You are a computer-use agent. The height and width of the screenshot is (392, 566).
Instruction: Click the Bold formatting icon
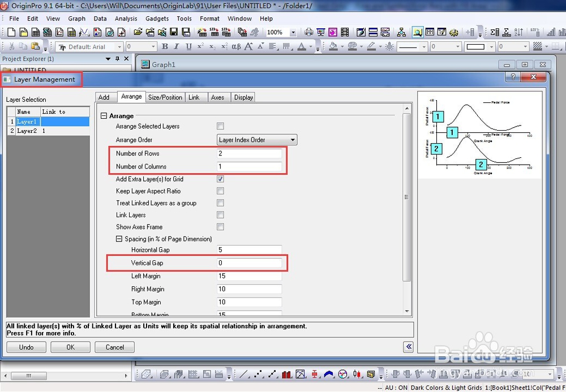click(x=165, y=46)
